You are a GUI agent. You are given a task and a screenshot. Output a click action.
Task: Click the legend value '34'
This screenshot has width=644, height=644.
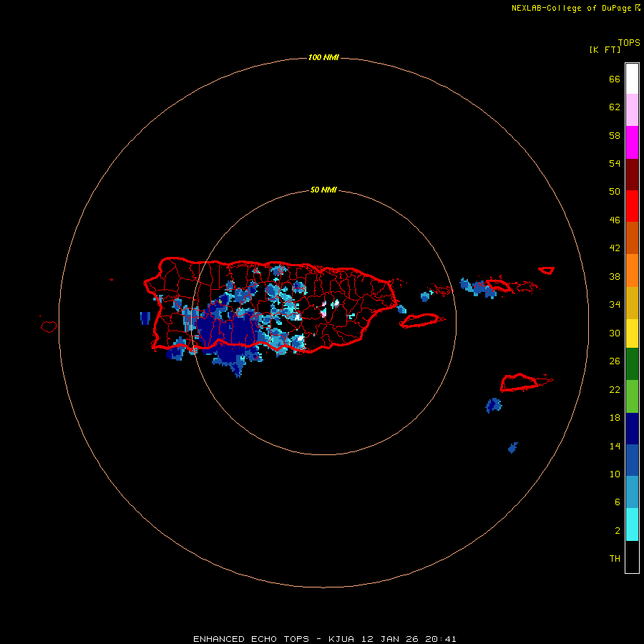pyautogui.click(x=615, y=305)
